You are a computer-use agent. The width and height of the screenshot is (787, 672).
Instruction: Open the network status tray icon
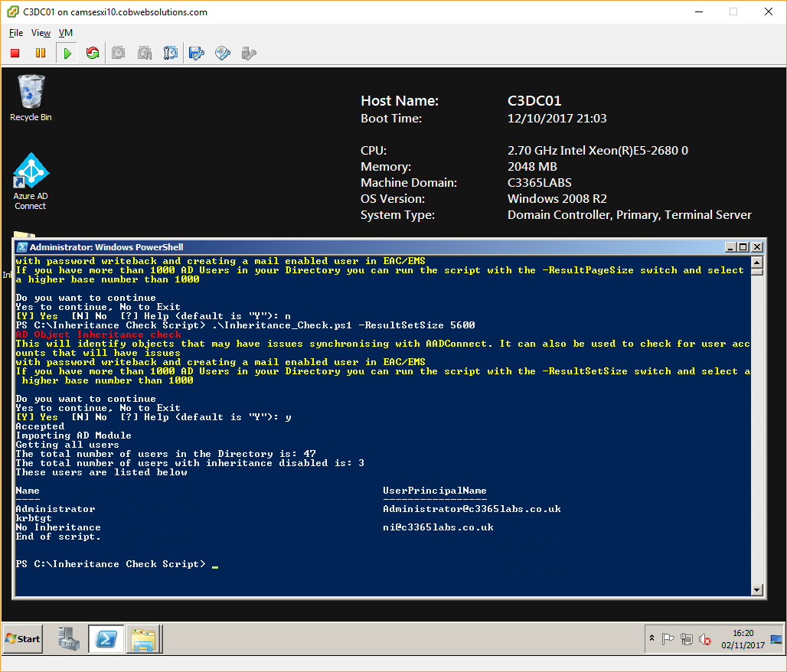coord(686,639)
